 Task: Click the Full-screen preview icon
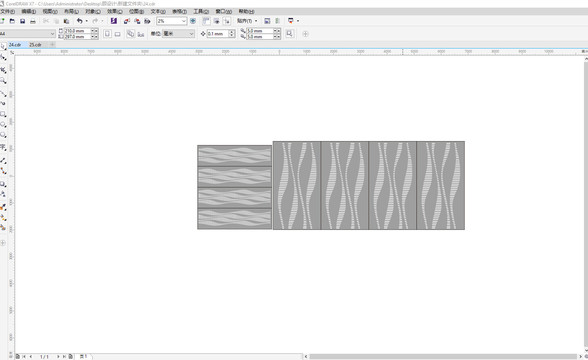click(x=193, y=21)
